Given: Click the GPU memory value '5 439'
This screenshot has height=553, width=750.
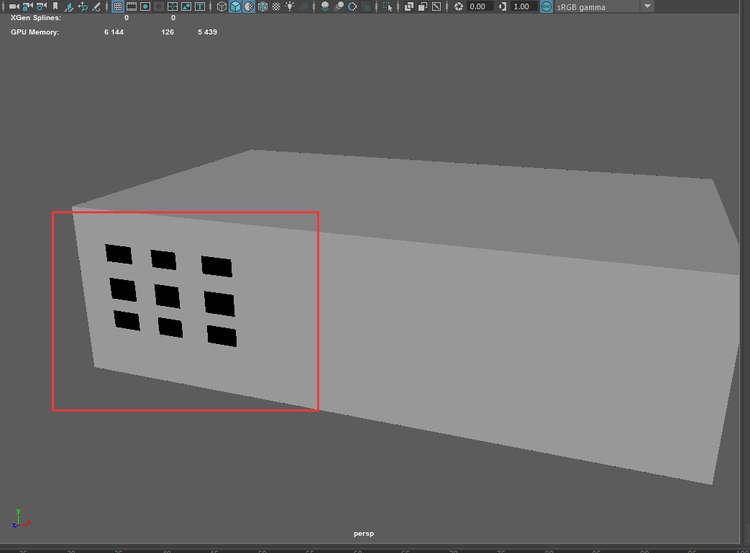Looking at the screenshot, I should pos(207,32).
